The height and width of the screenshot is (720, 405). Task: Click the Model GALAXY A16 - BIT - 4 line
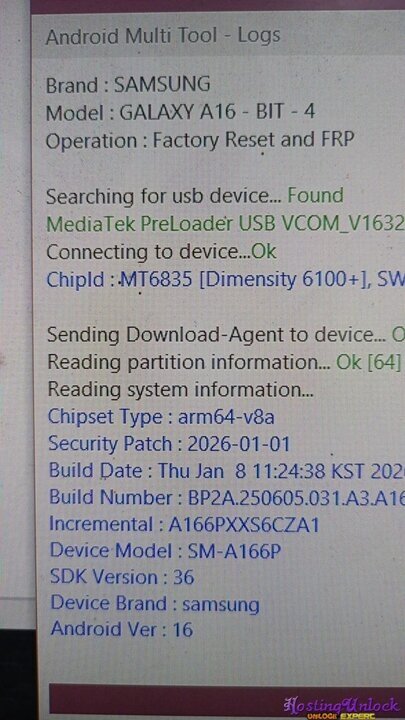point(180,112)
